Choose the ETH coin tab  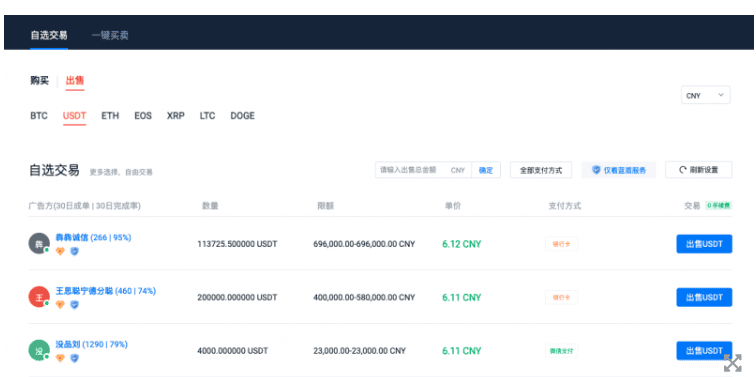tap(110, 116)
